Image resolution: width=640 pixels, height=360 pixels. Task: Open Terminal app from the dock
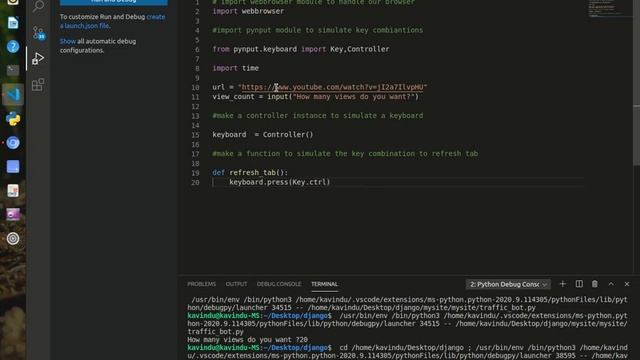13,70
